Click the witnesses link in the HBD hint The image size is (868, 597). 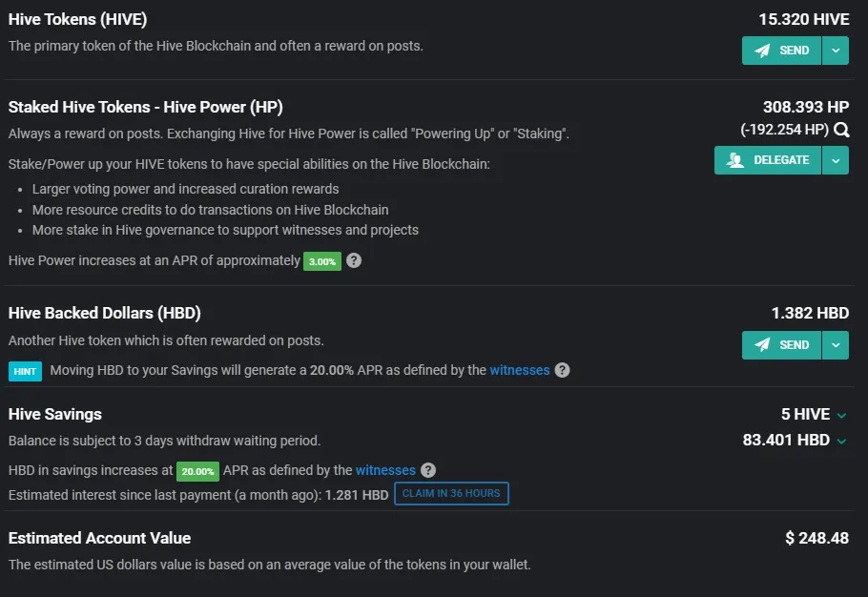coord(519,370)
